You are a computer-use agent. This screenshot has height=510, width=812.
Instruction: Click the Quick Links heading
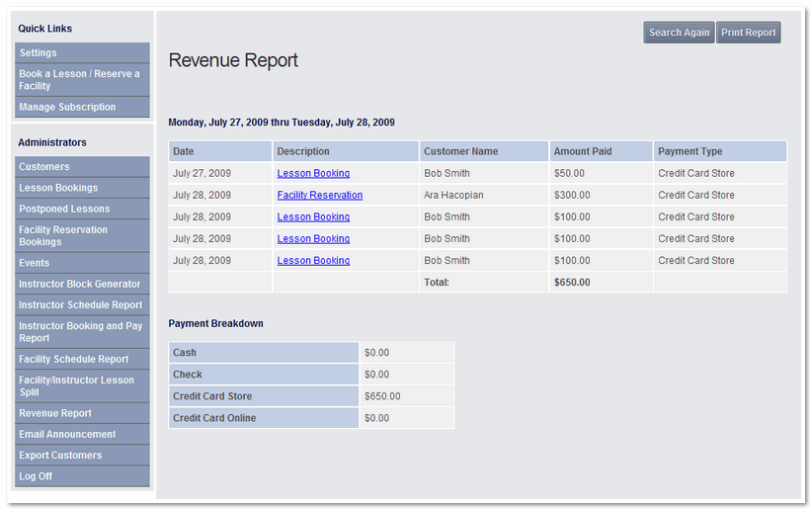[45, 29]
